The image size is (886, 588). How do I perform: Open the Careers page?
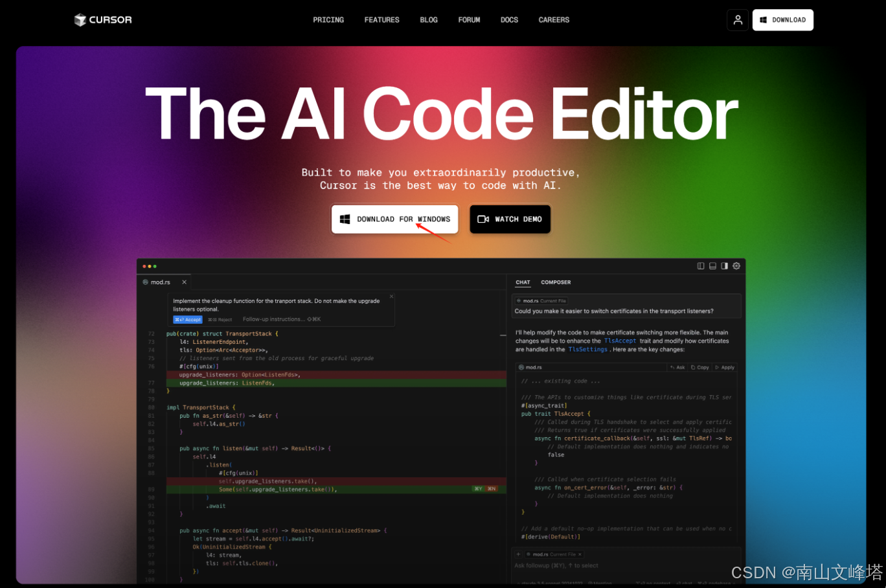554,20
